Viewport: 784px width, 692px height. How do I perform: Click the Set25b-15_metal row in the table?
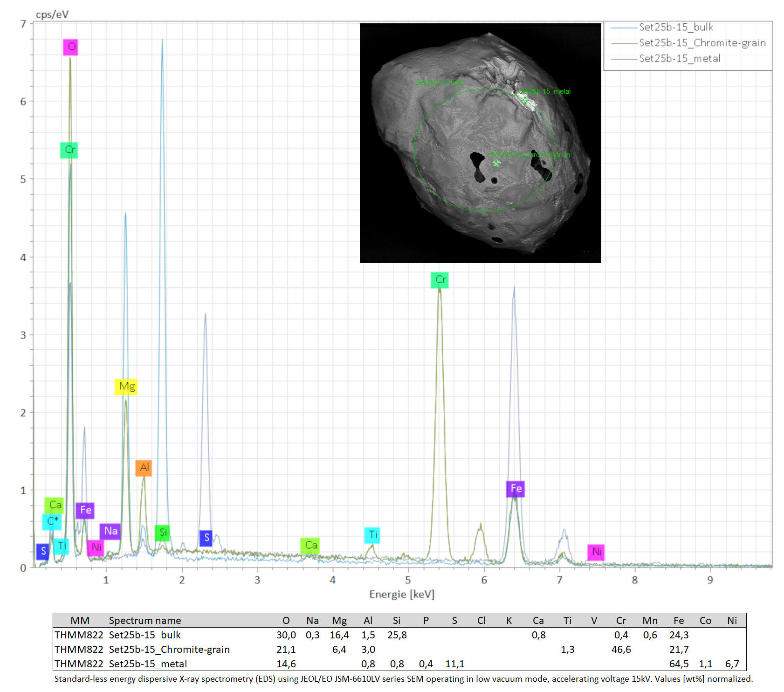tap(148, 664)
